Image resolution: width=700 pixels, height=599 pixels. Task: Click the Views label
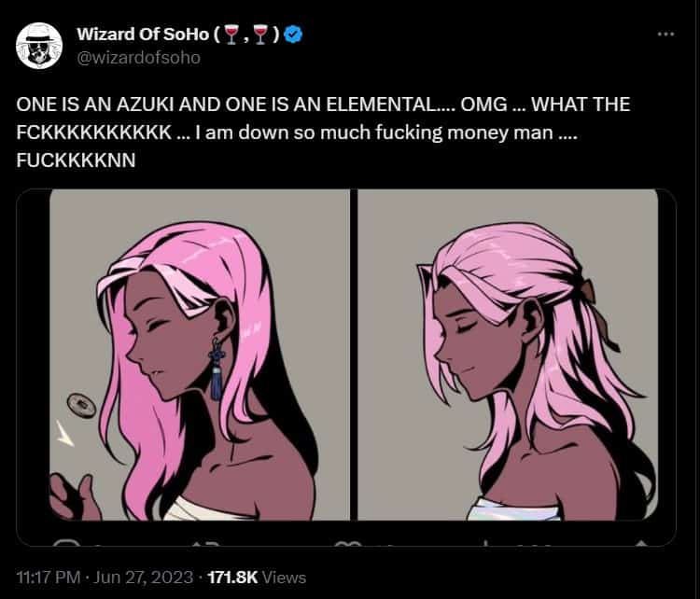tap(284, 578)
